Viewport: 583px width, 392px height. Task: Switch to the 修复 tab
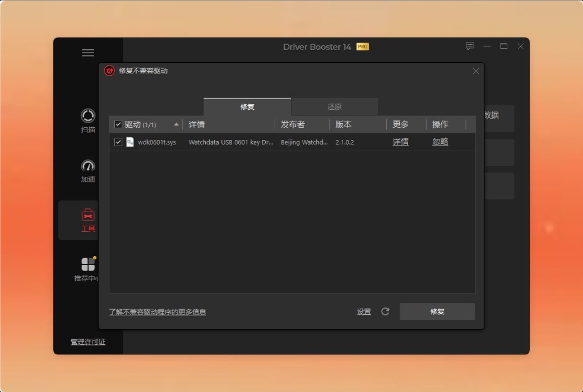click(x=247, y=107)
